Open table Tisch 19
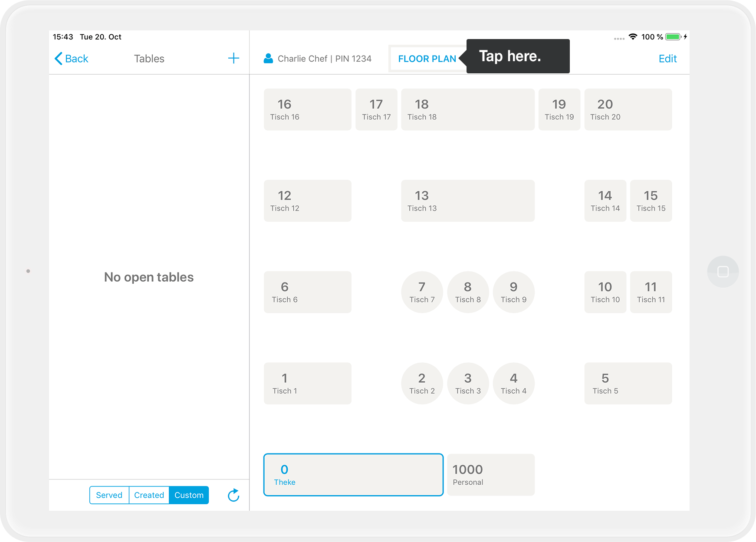 [559, 109]
